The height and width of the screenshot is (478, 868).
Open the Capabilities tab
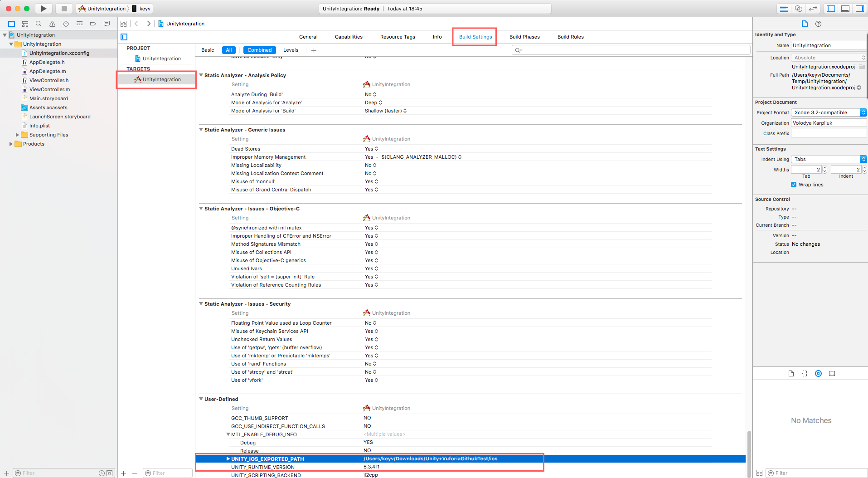click(349, 37)
